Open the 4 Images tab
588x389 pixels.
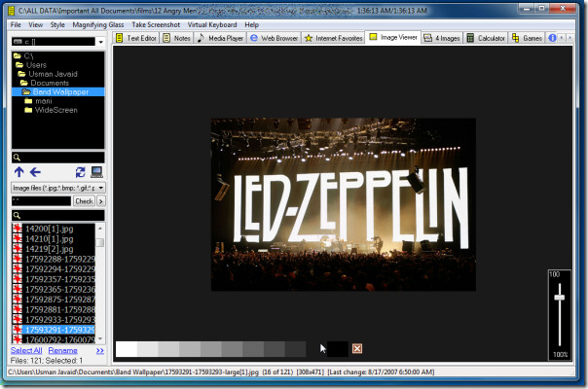click(x=442, y=38)
